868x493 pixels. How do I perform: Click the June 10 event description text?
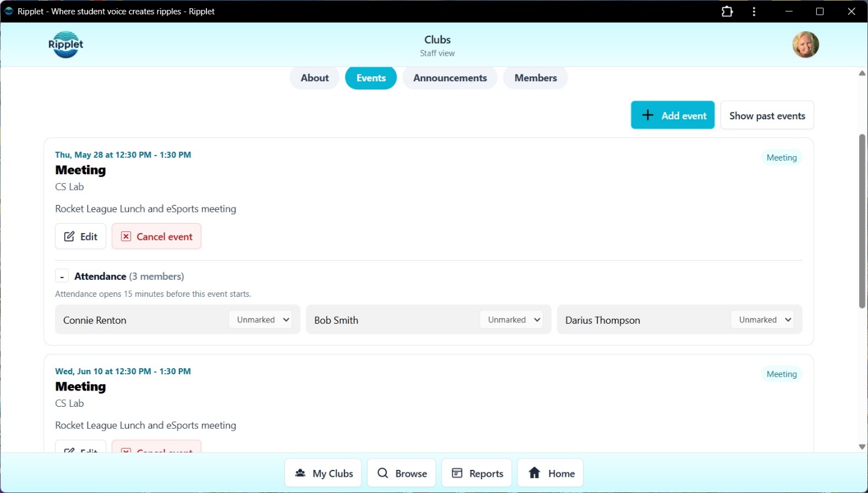click(x=146, y=426)
